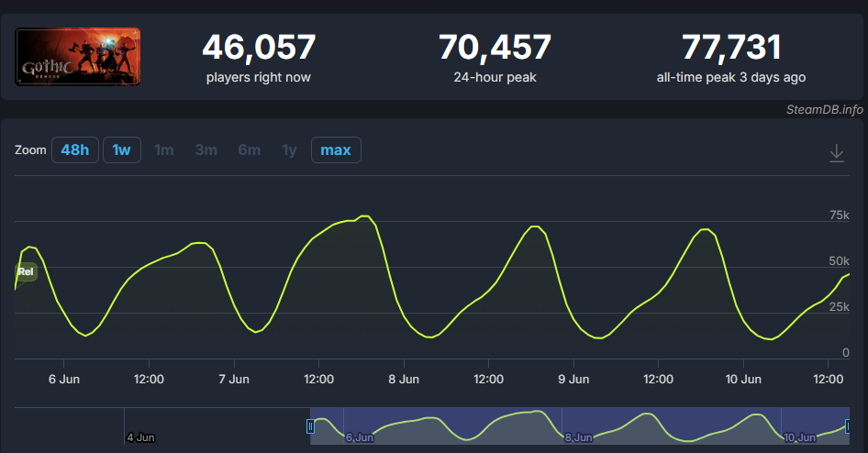Choose the 6m zoom option

[249, 149]
